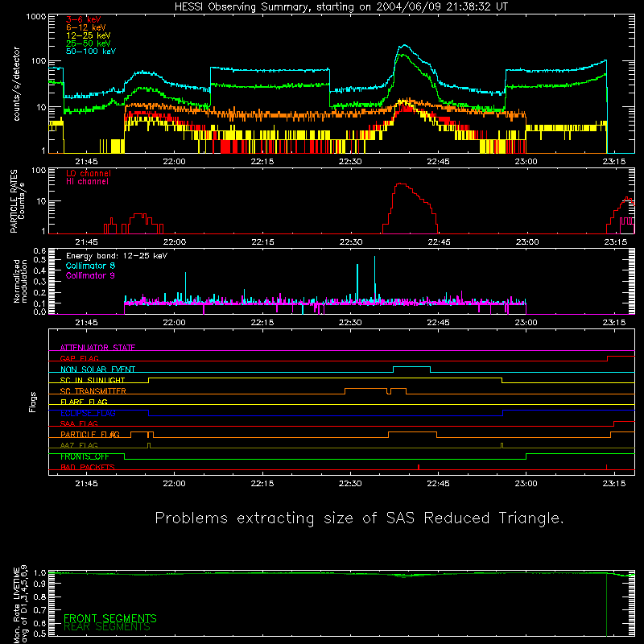Click the 22:30 time label under the count-rate panel
This screenshot has width=644, height=644.
(x=350, y=162)
